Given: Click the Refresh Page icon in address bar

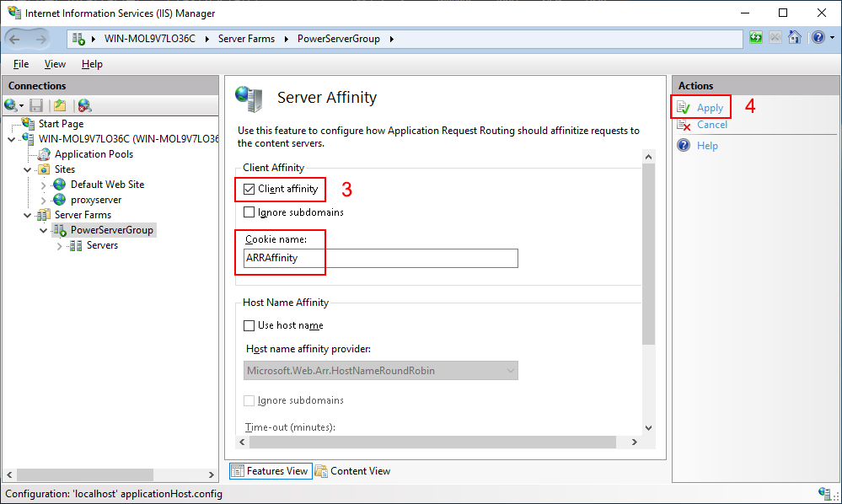Looking at the screenshot, I should pos(756,38).
